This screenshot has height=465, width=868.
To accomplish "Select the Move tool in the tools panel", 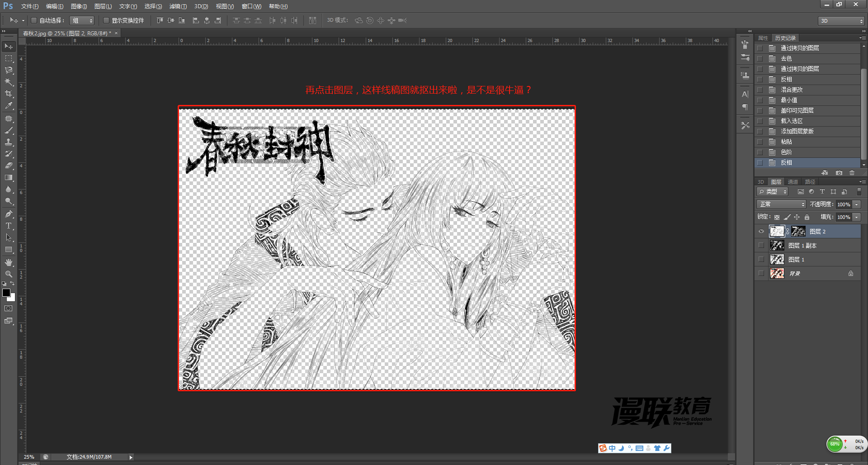I will (9, 47).
